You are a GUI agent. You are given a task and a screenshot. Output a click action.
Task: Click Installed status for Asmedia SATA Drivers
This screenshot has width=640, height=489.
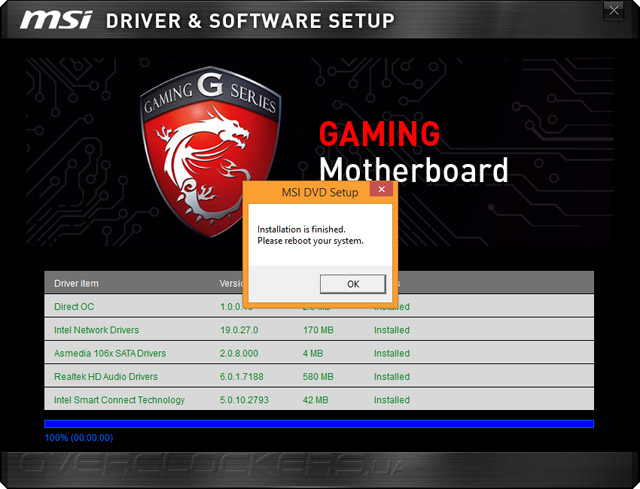392,353
